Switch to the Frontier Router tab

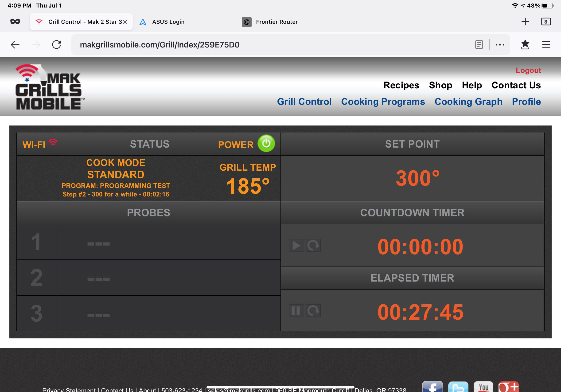tap(276, 22)
